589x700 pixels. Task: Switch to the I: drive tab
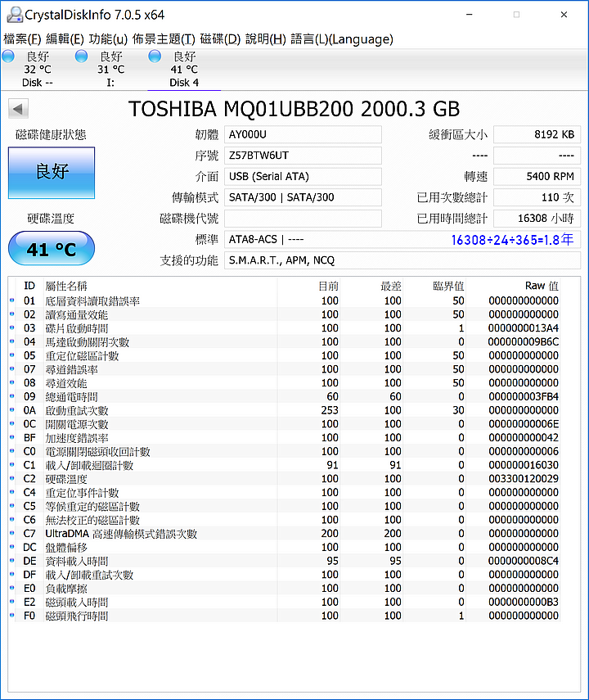point(110,70)
